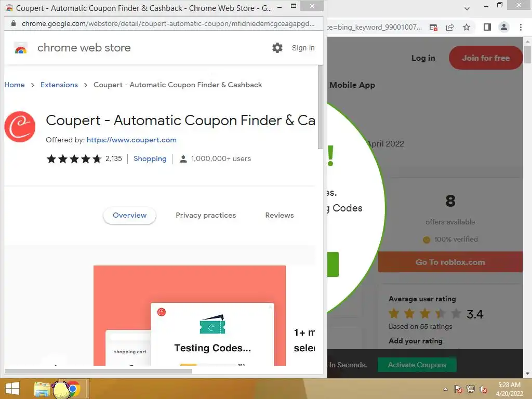Click Extensions breadcrumb link
Screen dimensions: 532x399
coord(59,85)
